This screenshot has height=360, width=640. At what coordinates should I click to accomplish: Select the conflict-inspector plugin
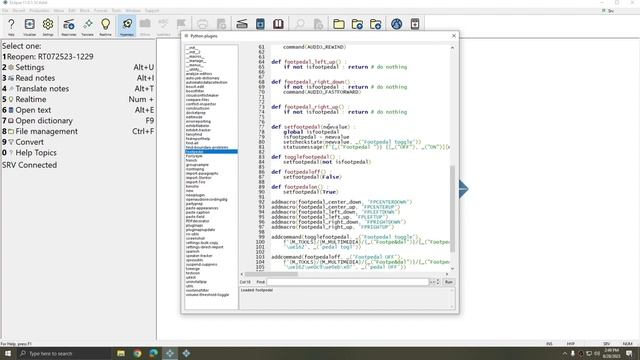201,104
